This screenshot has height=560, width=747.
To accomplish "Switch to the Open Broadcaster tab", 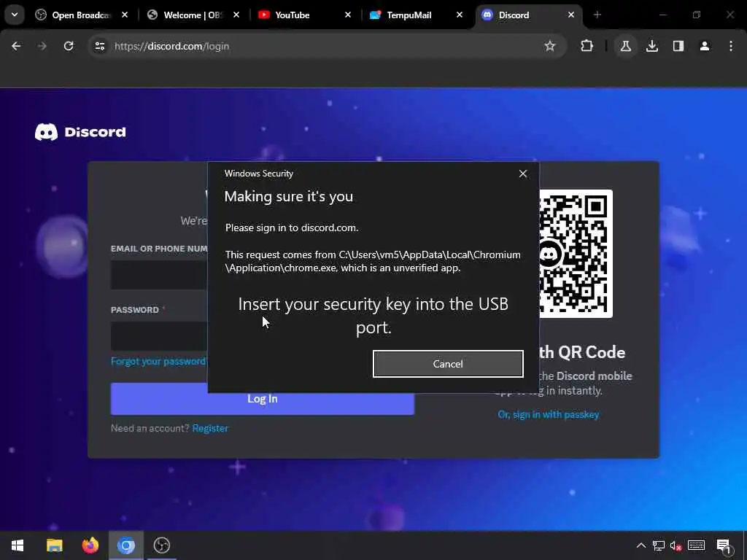I will pyautogui.click(x=81, y=15).
